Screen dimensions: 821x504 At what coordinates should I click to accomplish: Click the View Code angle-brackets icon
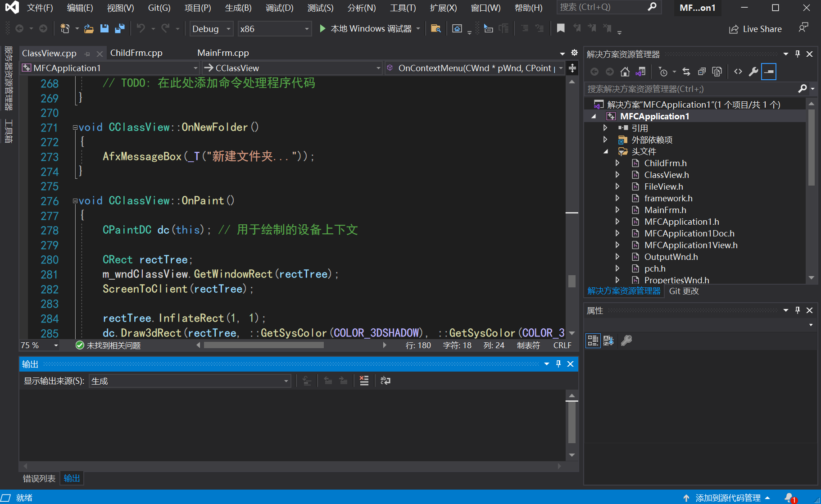[x=738, y=72]
